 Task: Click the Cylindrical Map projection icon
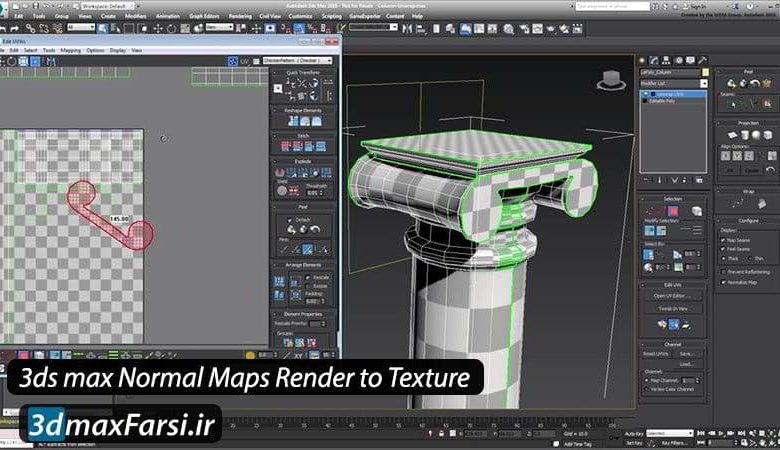point(745,135)
